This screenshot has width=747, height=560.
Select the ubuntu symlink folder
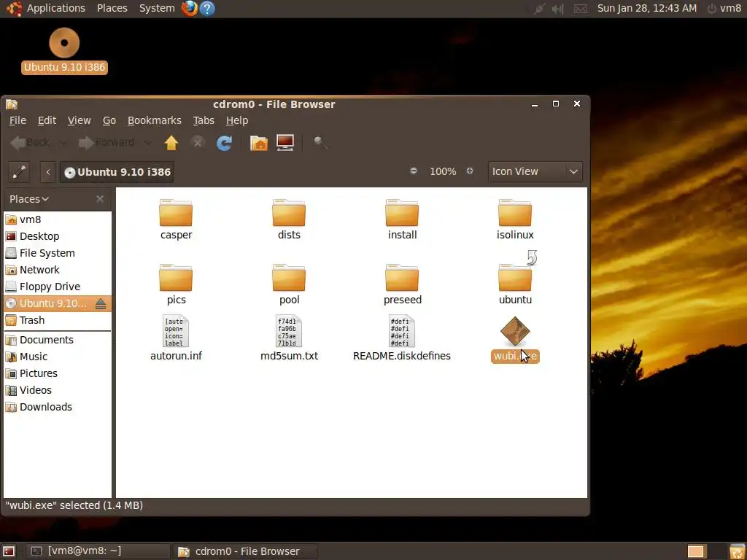pyautogui.click(x=514, y=278)
